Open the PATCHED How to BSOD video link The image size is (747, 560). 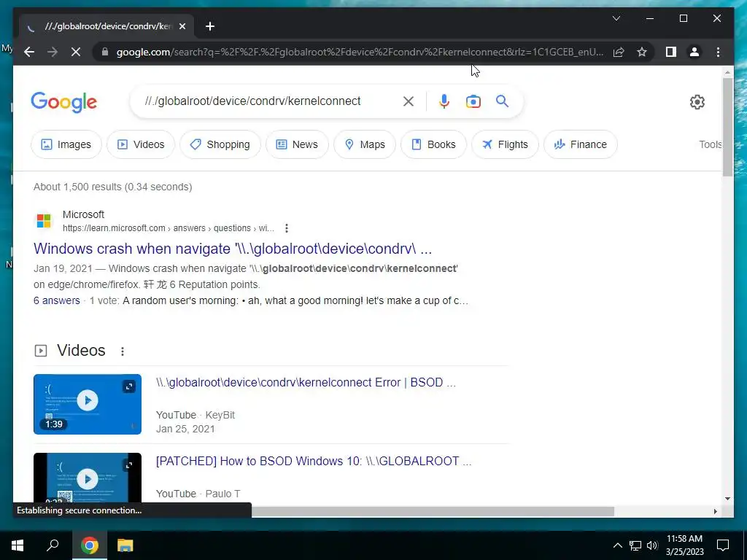[314, 461]
